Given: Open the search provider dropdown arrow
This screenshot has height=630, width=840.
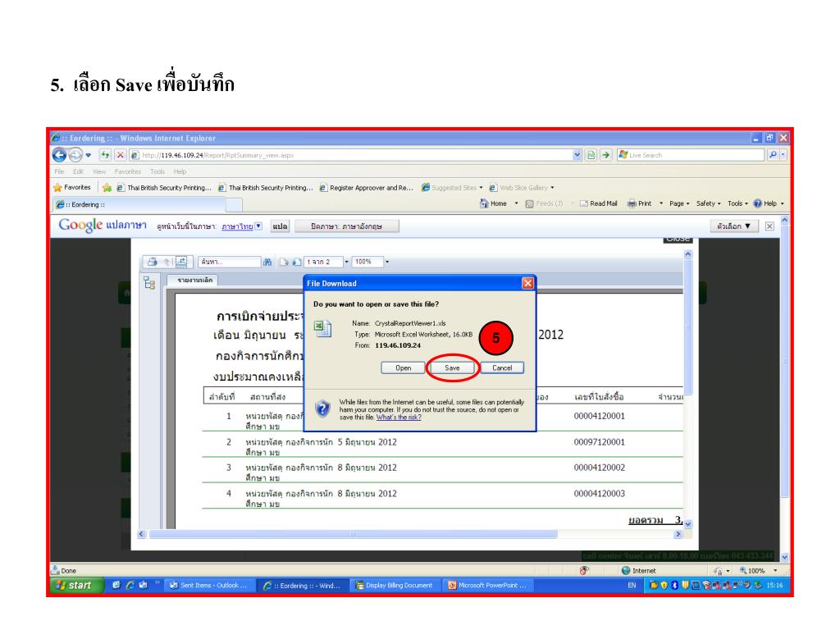Looking at the screenshot, I should coord(783,155).
